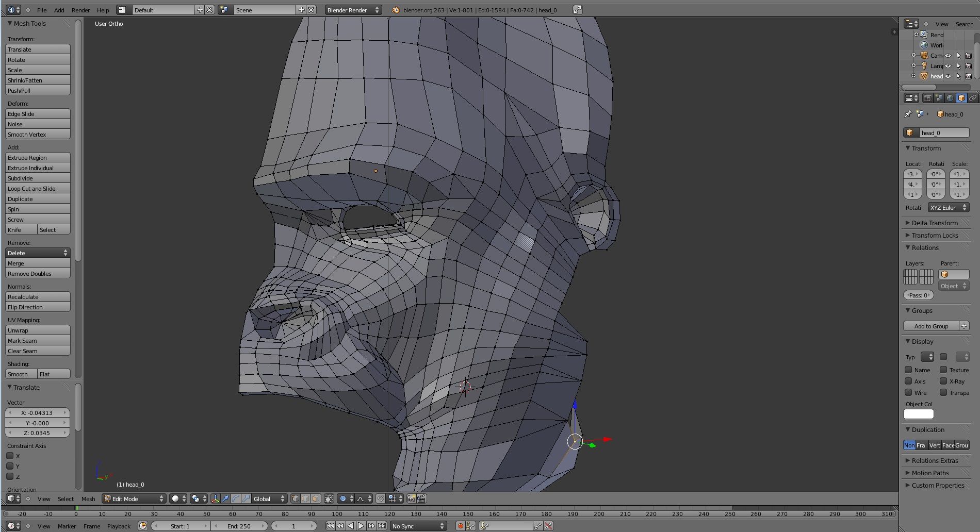Click the white Object Color swatch
This screenshot has height=532, width=980.
click(x=918, y=414)
